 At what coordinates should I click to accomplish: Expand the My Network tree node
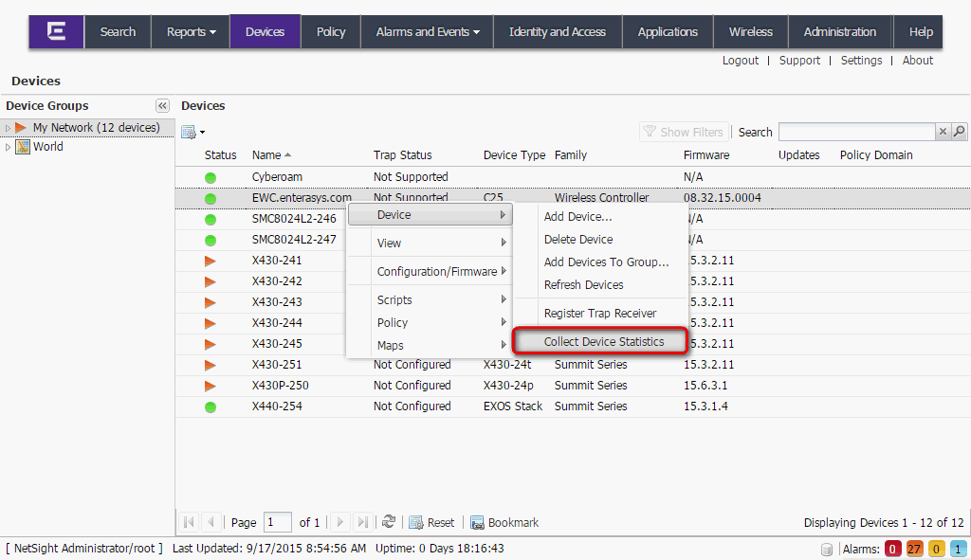8,128
